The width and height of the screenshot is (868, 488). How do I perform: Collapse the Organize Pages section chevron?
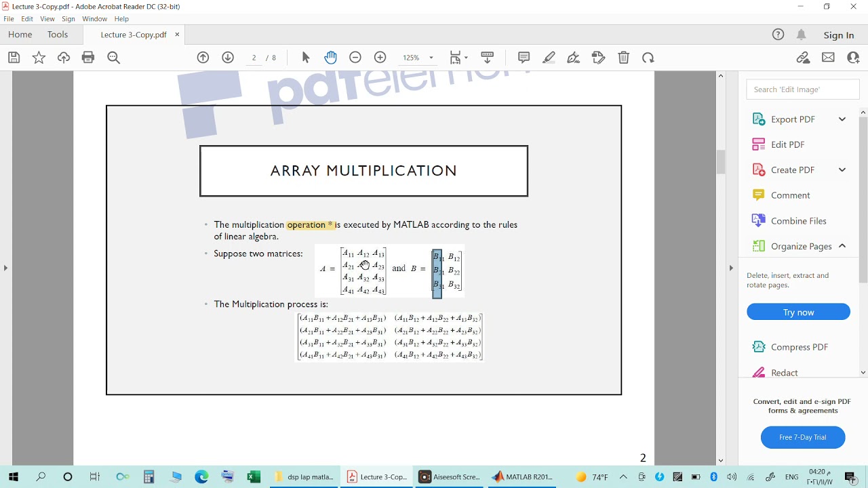(842, 246)
